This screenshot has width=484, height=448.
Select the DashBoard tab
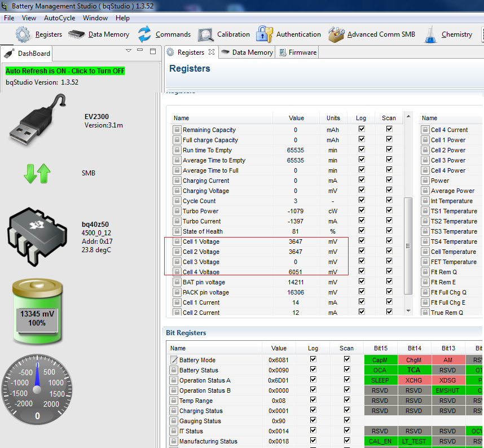pos(27,54)
